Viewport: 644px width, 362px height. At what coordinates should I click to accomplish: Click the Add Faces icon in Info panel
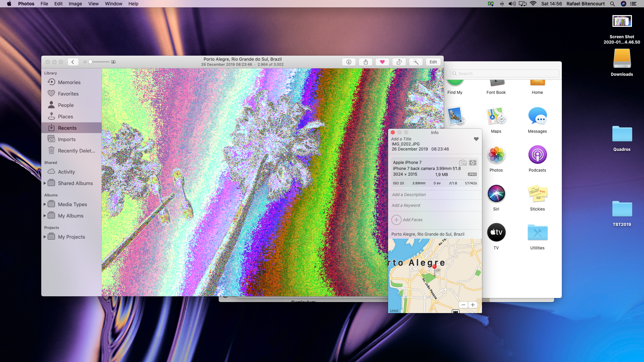pos(396,220)
